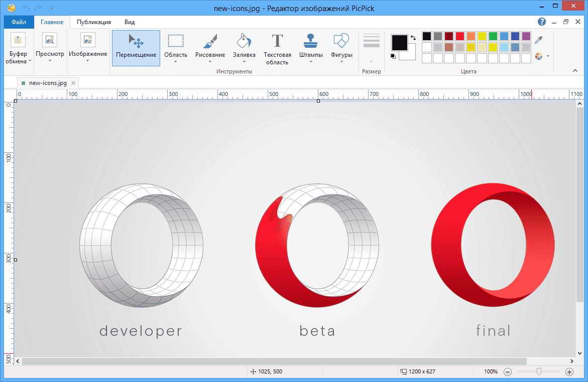588x382 pixels.
Task: Click the Undo arrow in the title bar
Action: point(26,8)
